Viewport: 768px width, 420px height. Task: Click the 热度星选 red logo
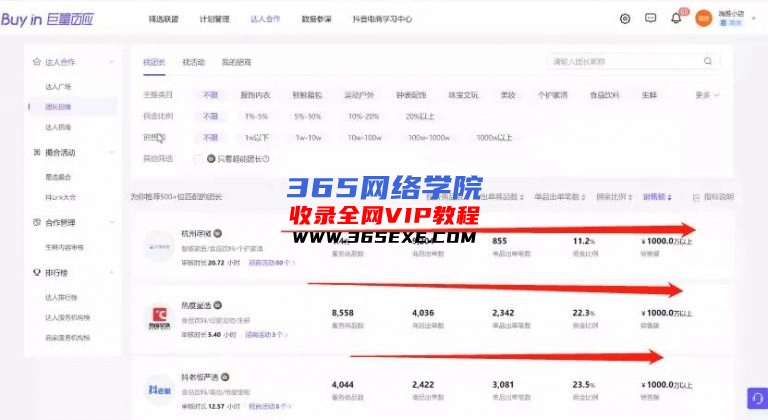point(160,318)
